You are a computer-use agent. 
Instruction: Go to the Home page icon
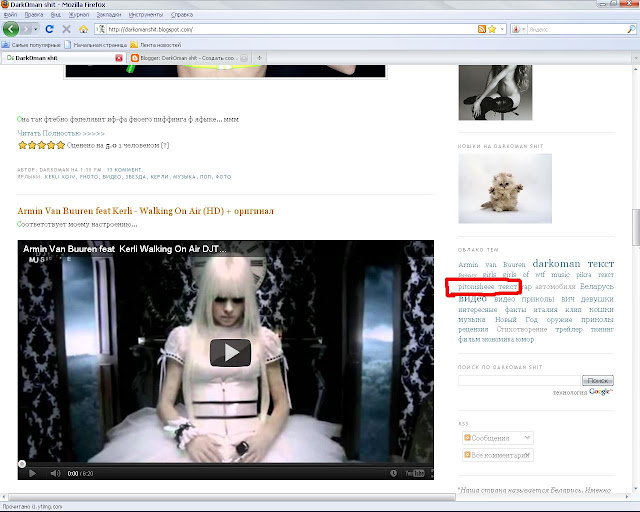(x=83, y=29)
